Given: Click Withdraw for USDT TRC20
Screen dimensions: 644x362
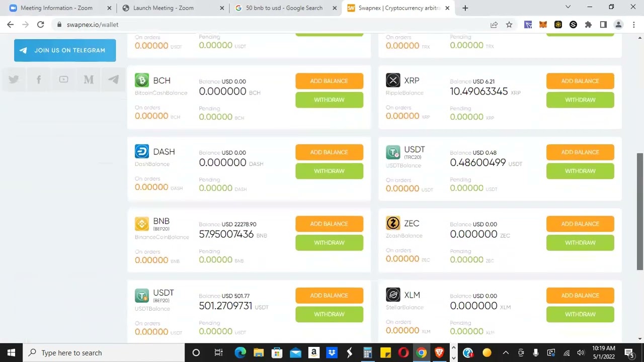Looking at the screenshot, I should point(580,171).
